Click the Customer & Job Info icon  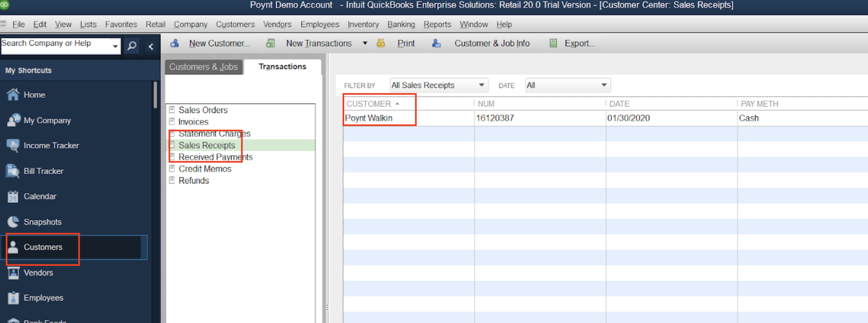coord(436,43)
